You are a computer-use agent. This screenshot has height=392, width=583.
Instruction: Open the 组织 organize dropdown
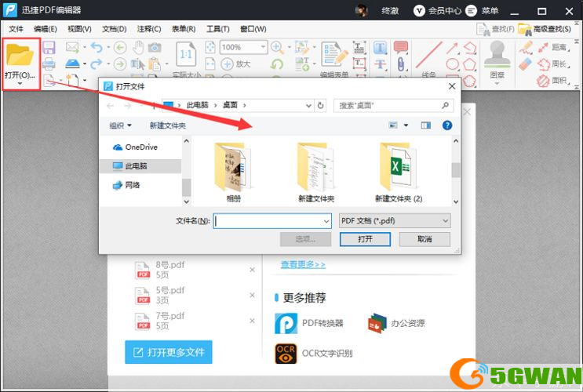pyautogui.click(x=121, y=125)
